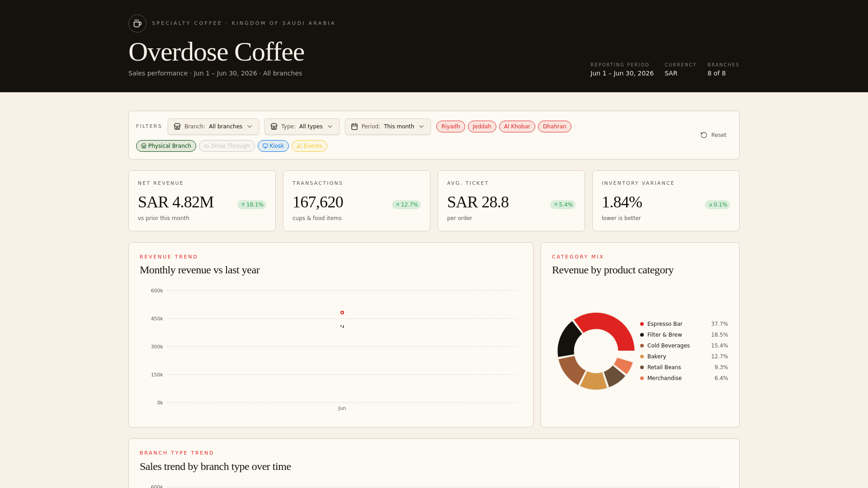Open the Branch: All branches dropdown
Image resolution: width=868 pixels, height=488 pixels.
(213, 127)
